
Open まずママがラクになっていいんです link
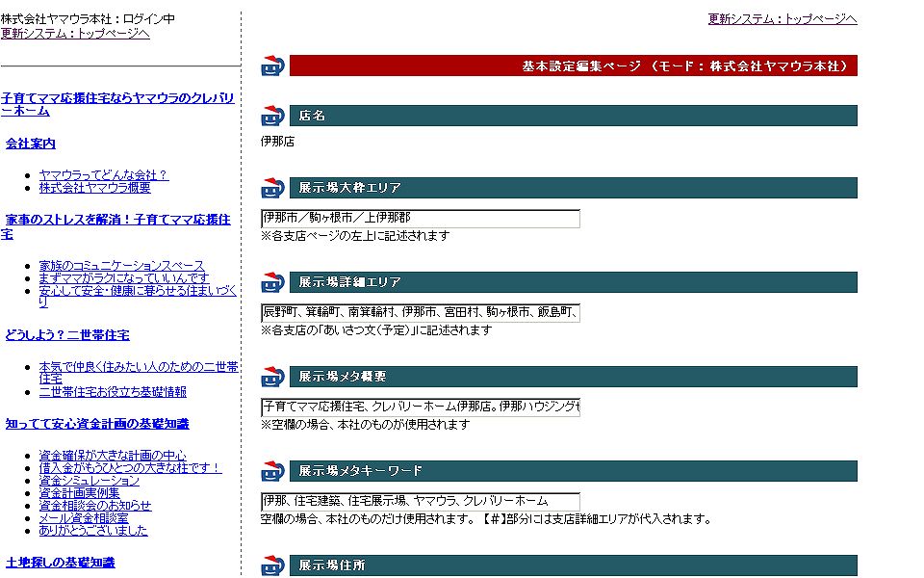pyautogui.click(x=124, y=277)
